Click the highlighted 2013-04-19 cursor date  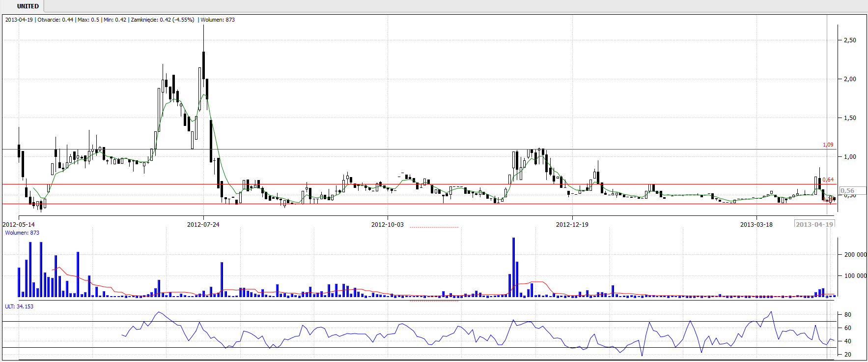(814, 225)
